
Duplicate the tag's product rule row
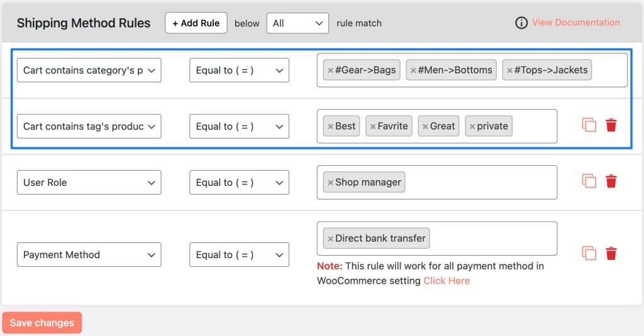589,125
